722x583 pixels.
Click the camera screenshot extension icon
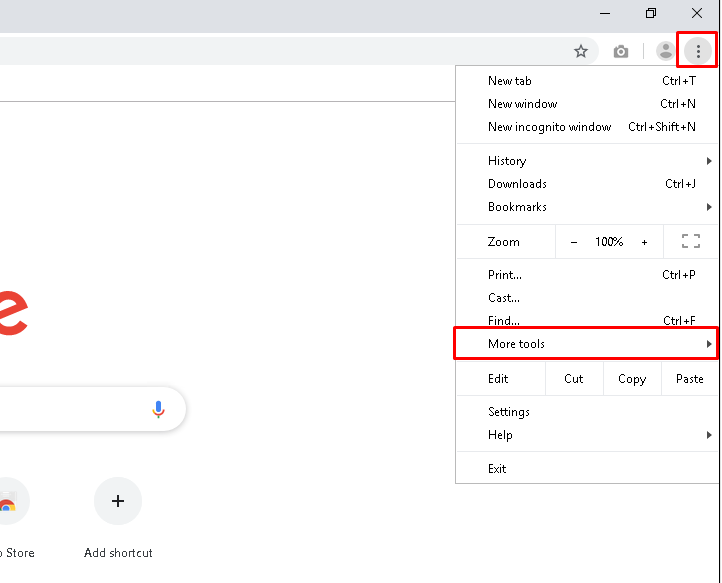[621, 51]
